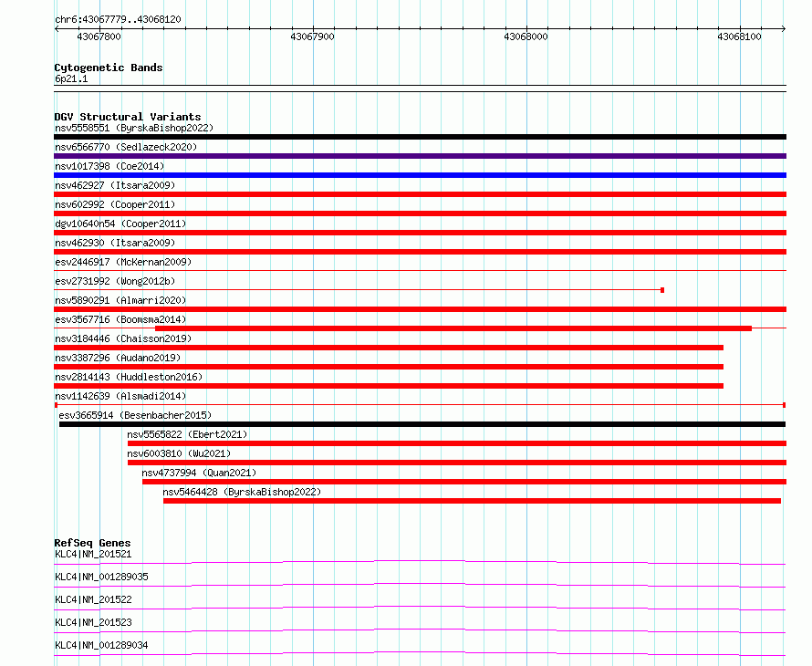The image size is (812, 666).
Task: Select the nsv5890291 (Almarri2020) label
Action: point(120,300)
